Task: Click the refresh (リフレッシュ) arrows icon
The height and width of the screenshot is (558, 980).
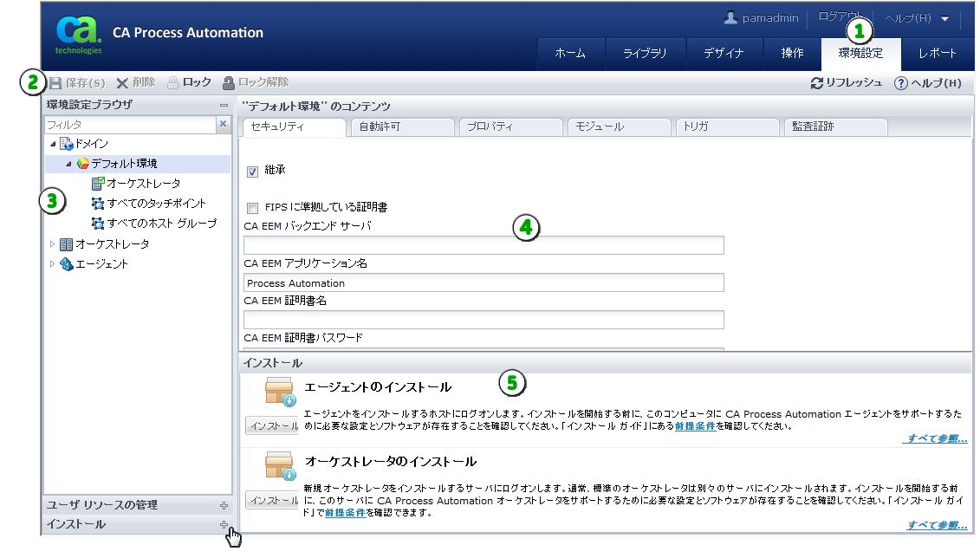Action: point(816,82)
